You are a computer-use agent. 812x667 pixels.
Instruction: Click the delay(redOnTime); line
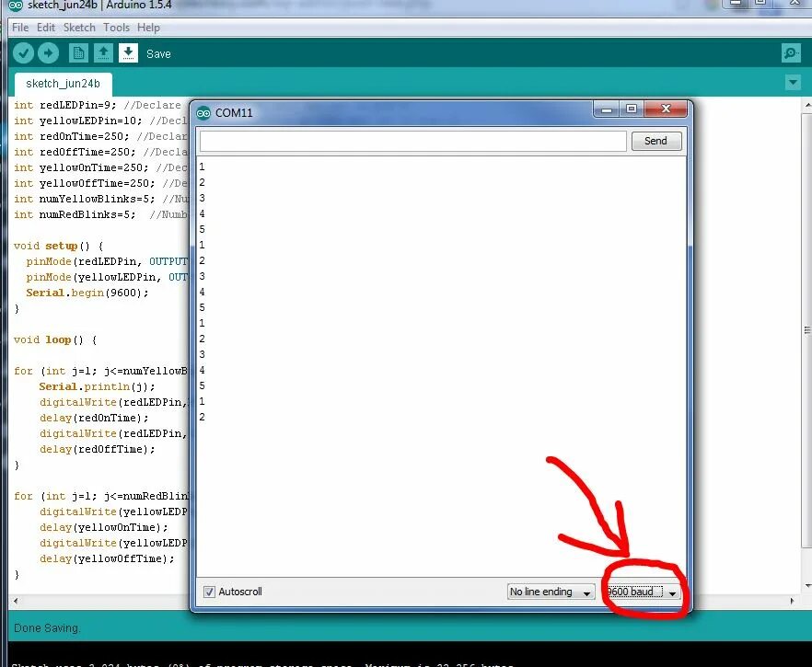(x=94, y=418)
